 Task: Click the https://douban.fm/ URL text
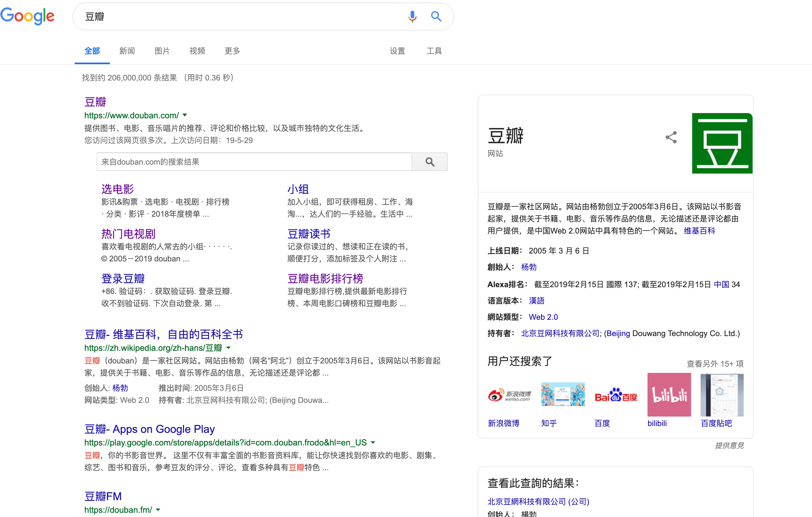118,510
